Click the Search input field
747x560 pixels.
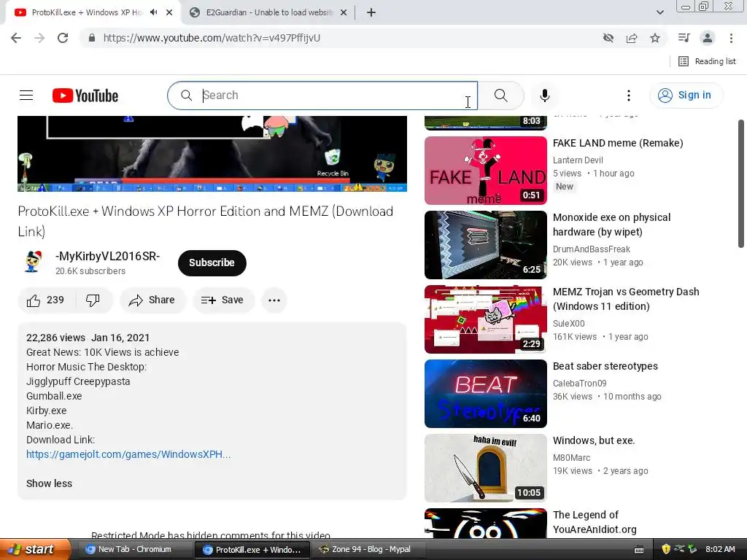[x=322, y=96]
